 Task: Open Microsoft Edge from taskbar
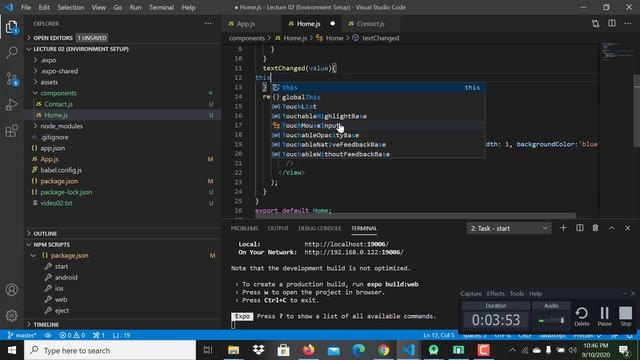[358, 350]
